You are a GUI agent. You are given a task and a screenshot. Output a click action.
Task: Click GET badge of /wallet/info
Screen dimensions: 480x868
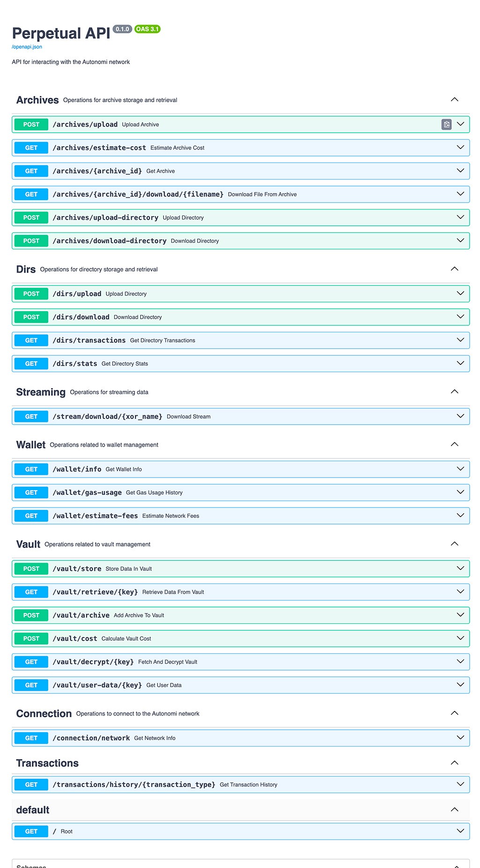pyautogui.click(x=31, y=469)
